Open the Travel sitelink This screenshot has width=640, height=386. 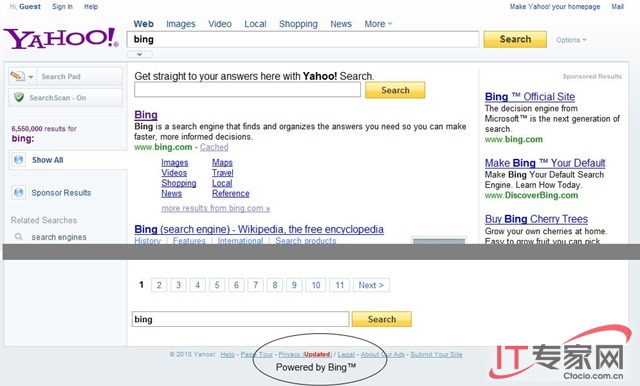click(x=223, y=173)
